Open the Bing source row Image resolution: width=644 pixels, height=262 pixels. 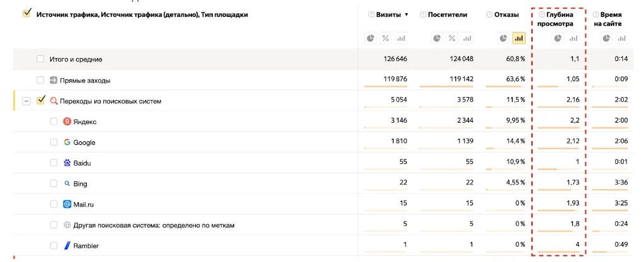pyautogui.click(x=80, y=184)
